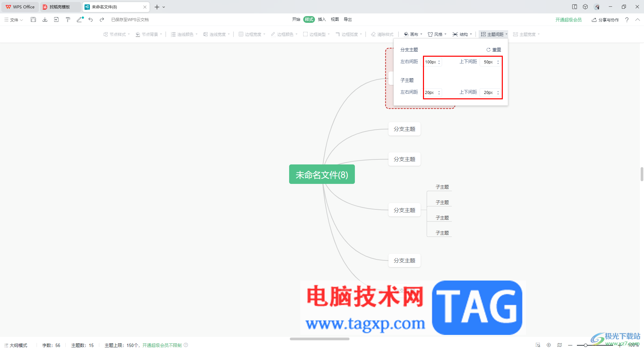Click the split-view layout icon in title bar
The image size is (644, 349).
[x=575, y=7]
